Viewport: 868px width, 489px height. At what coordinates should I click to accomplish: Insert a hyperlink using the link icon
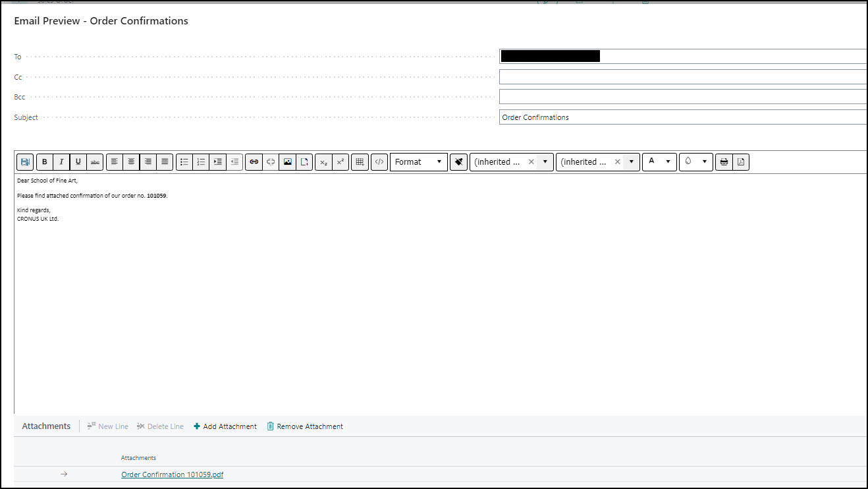[254, 162]
